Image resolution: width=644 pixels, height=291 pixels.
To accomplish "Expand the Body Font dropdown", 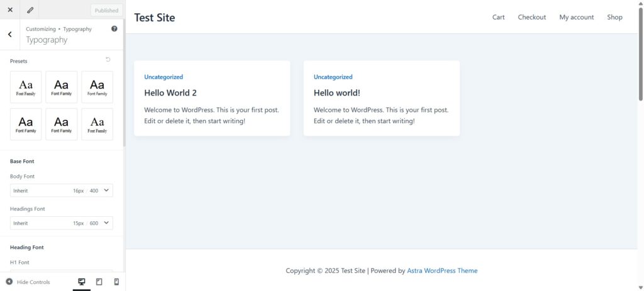I will pyautogui.click(x=106, y=190).
